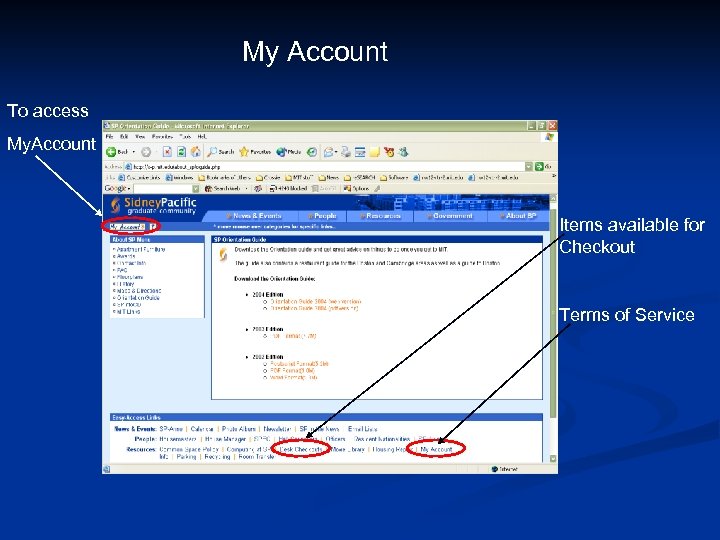Open the Mail icon dropdown arrow
720x540 pixels.
(x=337, y=152)
